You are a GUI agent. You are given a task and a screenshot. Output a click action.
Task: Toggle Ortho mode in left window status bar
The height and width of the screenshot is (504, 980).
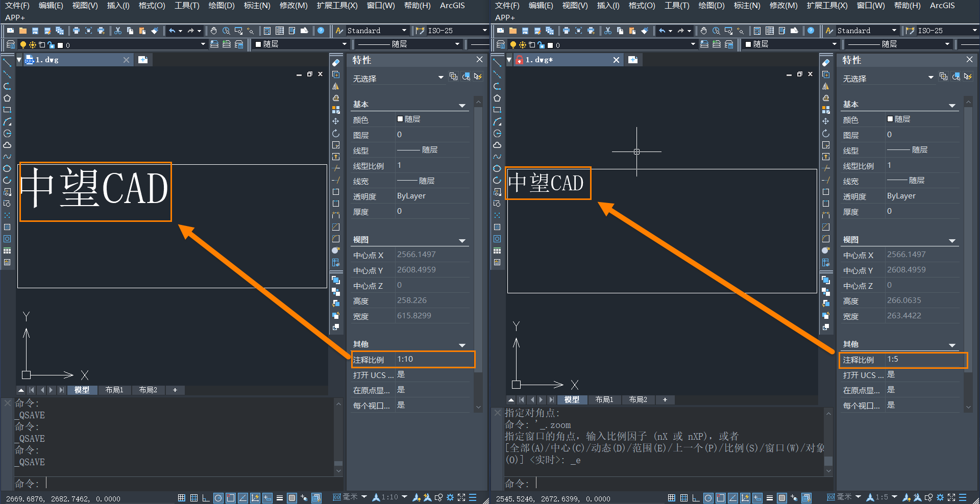(x=206, y=498)
